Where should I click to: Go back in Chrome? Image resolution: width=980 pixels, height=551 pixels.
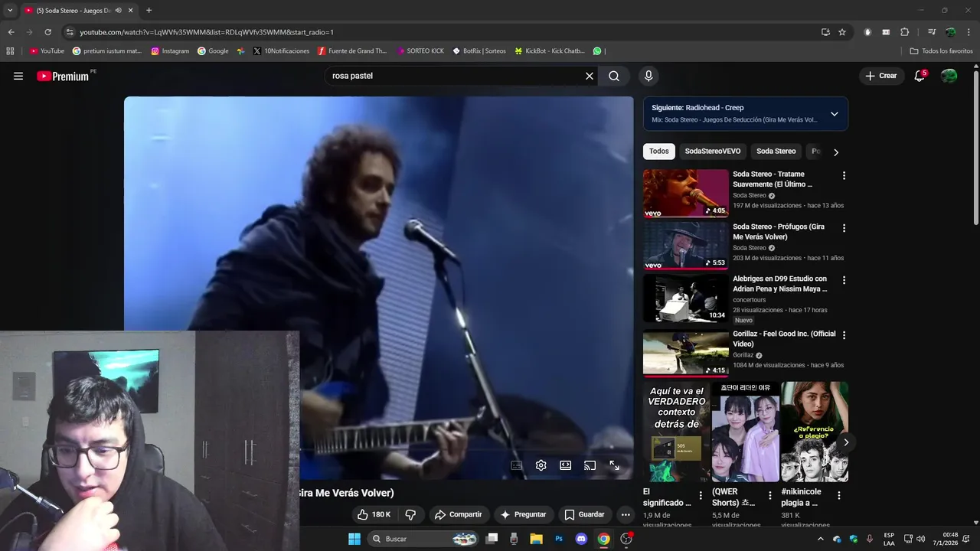[11, 32]
